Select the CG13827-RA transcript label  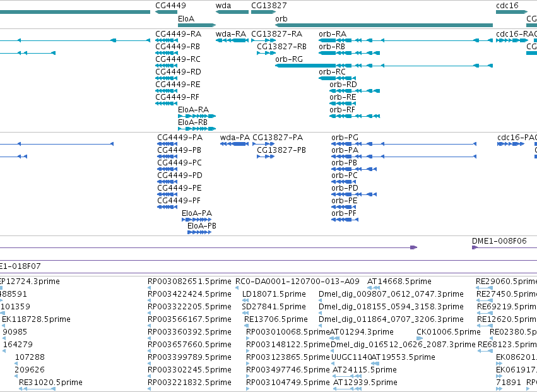tap(277, 34)
